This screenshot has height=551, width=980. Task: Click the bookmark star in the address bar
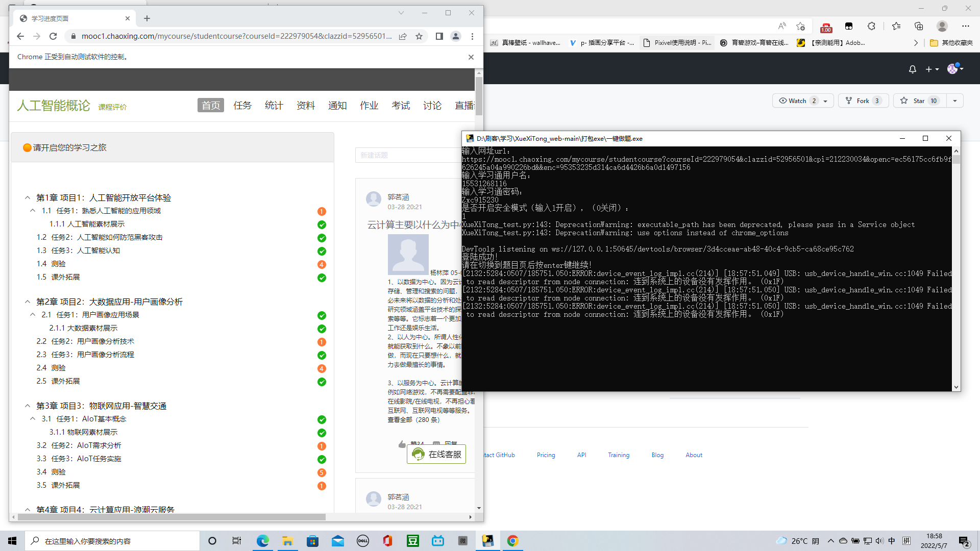click(420, 36)
